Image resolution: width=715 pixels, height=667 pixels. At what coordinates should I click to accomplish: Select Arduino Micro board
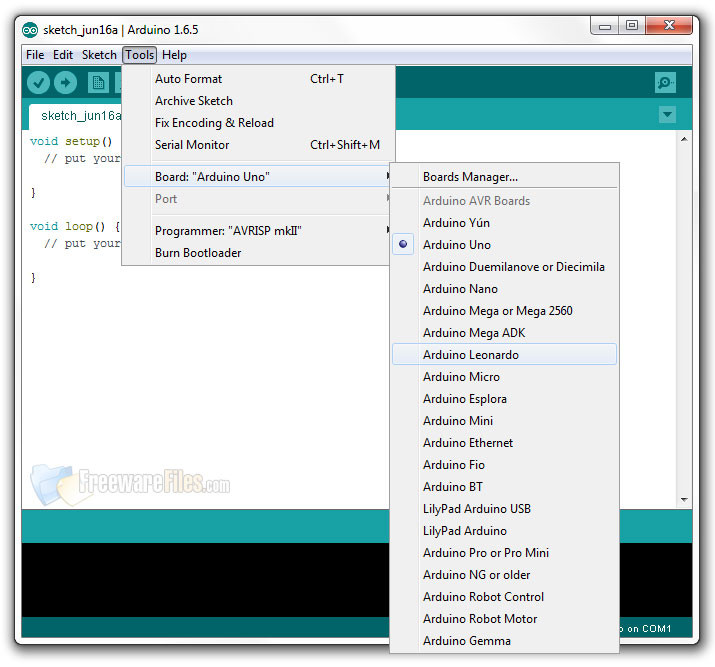click(x=504, y=377)
